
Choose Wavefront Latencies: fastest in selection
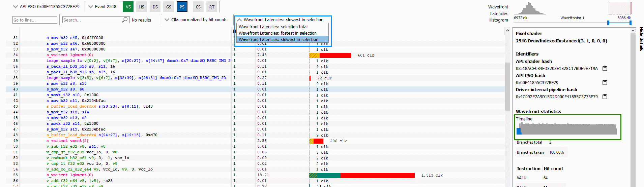click(x=277, y=33)
